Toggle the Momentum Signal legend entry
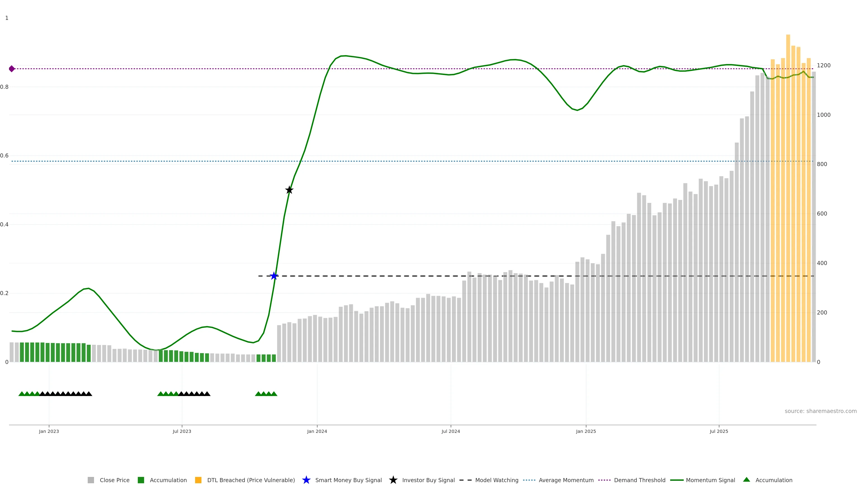 [710, 480]
